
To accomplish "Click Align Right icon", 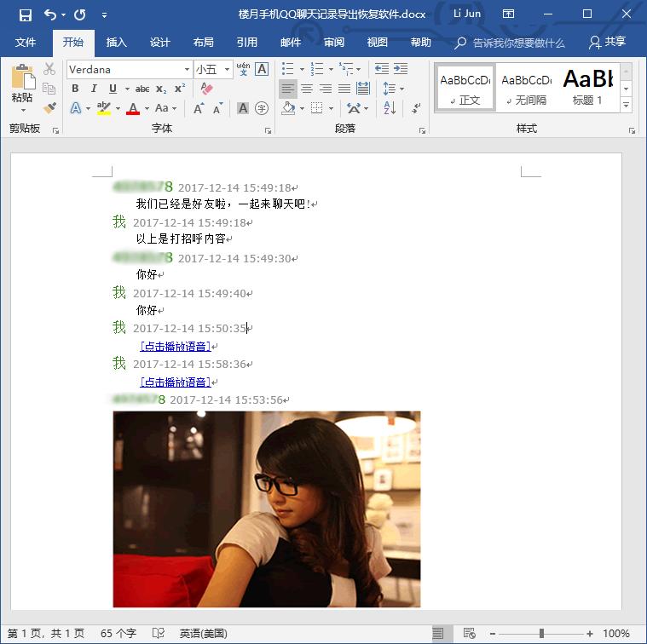I will [326, 89].
